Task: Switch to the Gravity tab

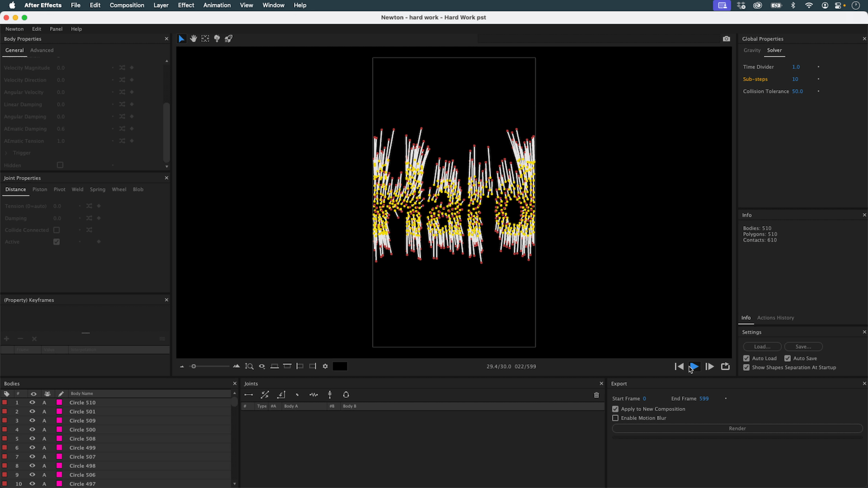Action: tap(752, 50)
